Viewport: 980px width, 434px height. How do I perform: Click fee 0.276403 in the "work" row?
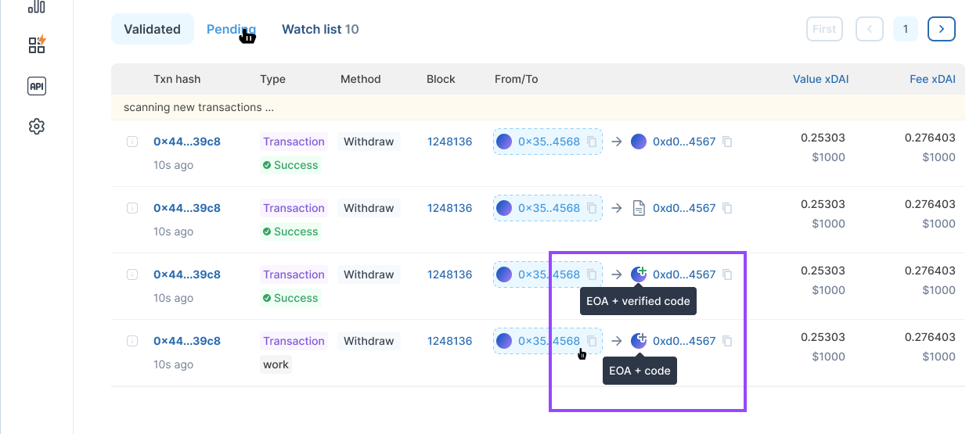click(930, 337)
